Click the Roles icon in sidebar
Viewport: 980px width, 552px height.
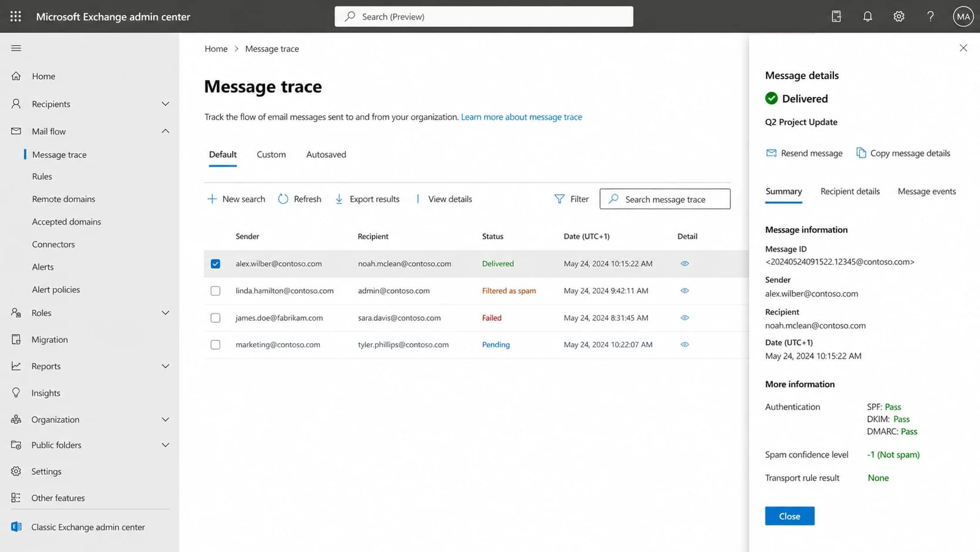pos(16,313)
